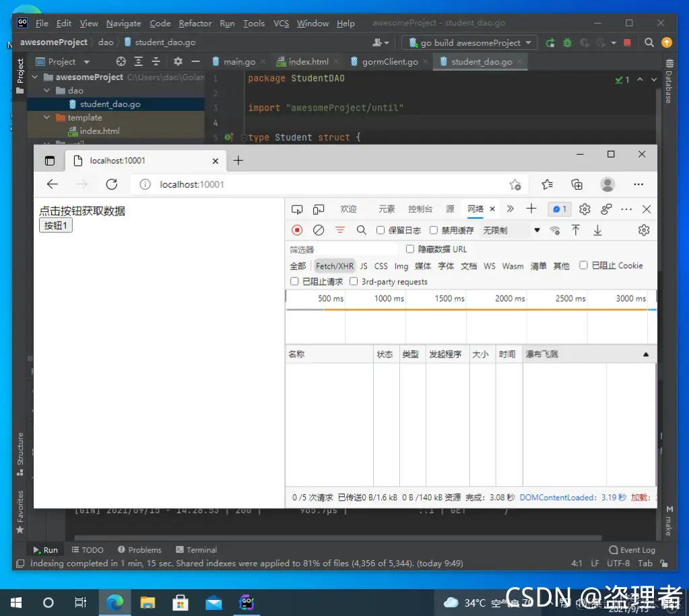The width and height of the screenshot is (689, 616).
Task: Open Search Everywhere magnifier in the IDE
Action: [649, 42]
